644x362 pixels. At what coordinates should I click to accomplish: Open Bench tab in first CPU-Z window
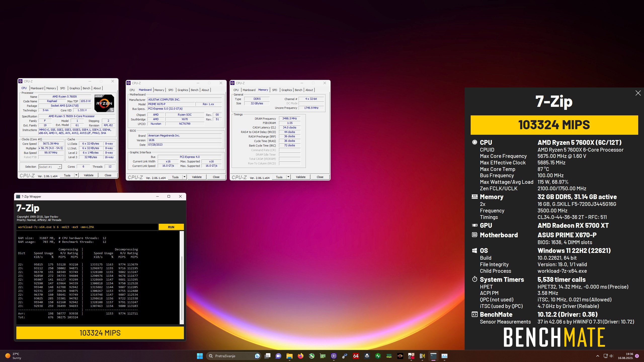tap(87, 88)
